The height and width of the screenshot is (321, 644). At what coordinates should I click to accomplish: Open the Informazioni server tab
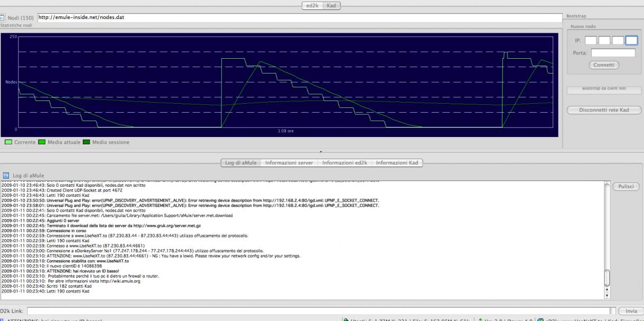[290, 162]
